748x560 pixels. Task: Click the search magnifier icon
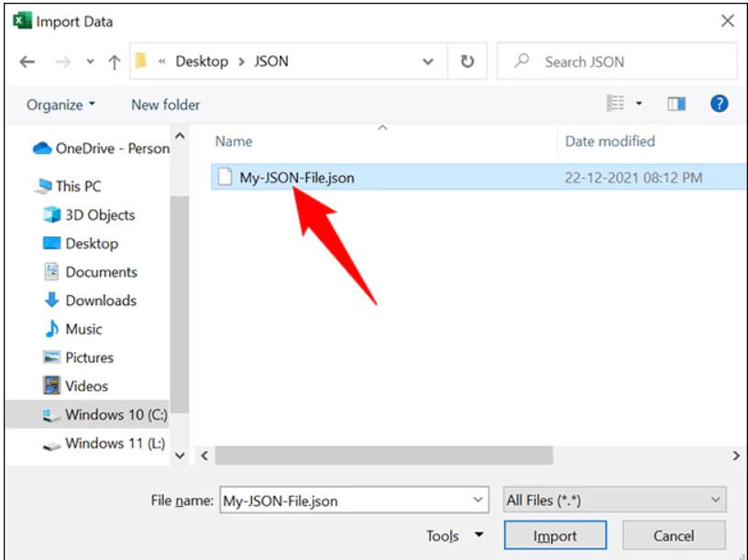point(522,60)
